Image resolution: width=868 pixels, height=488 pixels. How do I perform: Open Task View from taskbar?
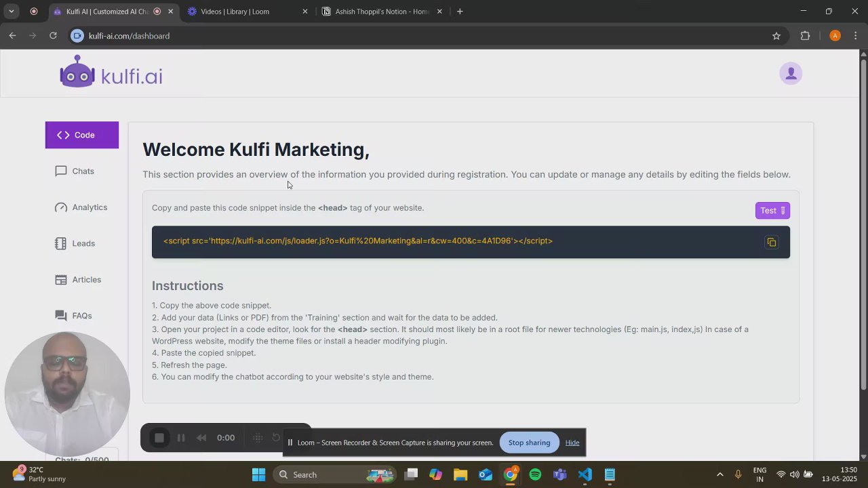coord(411,474)
